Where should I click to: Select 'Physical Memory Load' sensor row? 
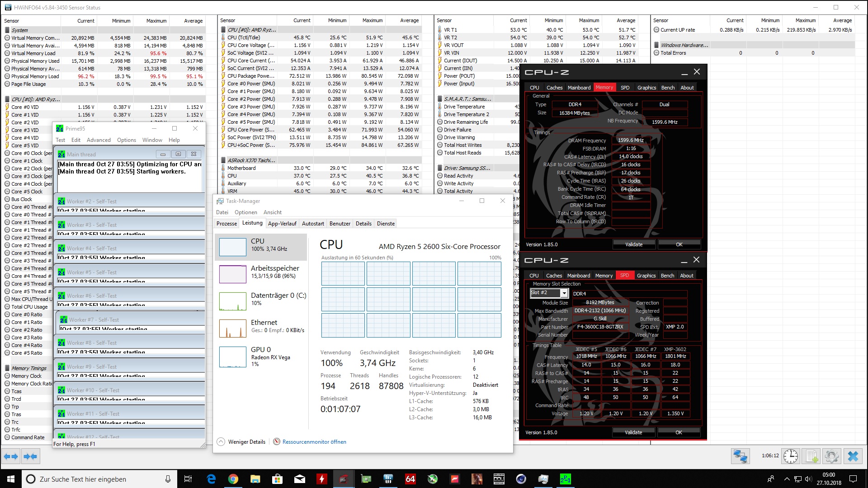tap(104, 76)
